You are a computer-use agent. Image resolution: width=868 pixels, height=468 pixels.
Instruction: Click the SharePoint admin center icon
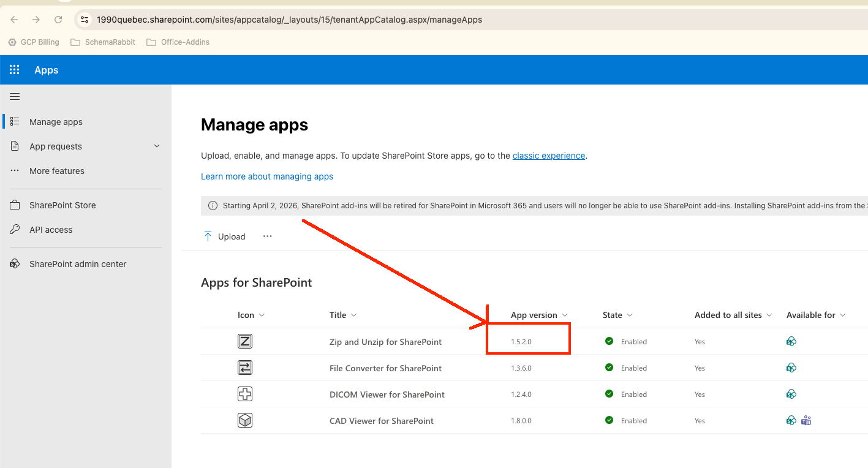pyautogui.click(x=15, y=263)
